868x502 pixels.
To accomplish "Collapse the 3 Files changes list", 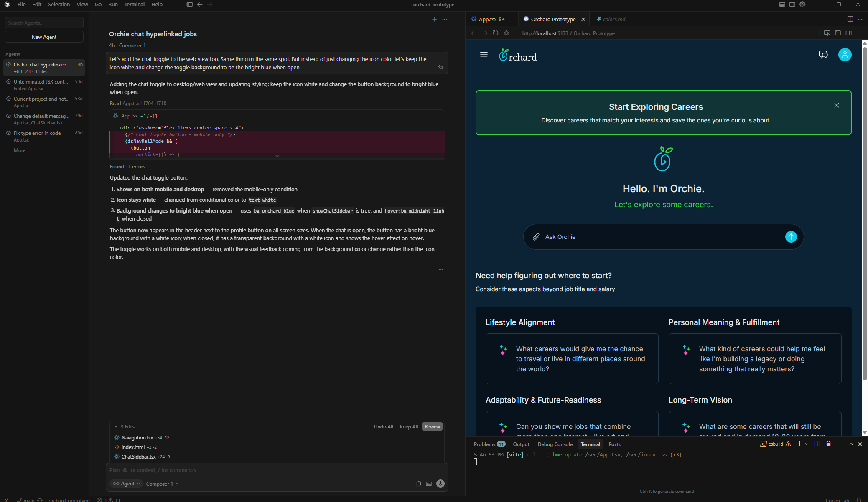I will point(116,427).
